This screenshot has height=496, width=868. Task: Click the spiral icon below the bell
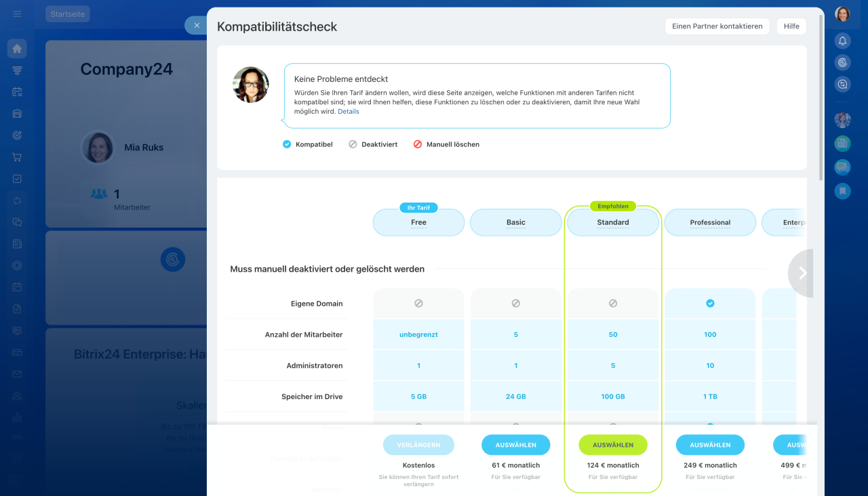click(x=842, y=62)
